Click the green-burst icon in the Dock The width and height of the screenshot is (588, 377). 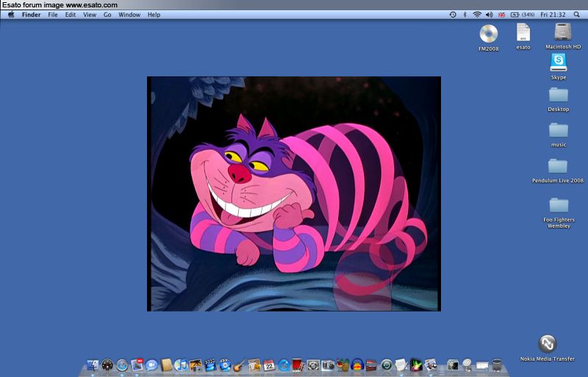coord(416,365)
